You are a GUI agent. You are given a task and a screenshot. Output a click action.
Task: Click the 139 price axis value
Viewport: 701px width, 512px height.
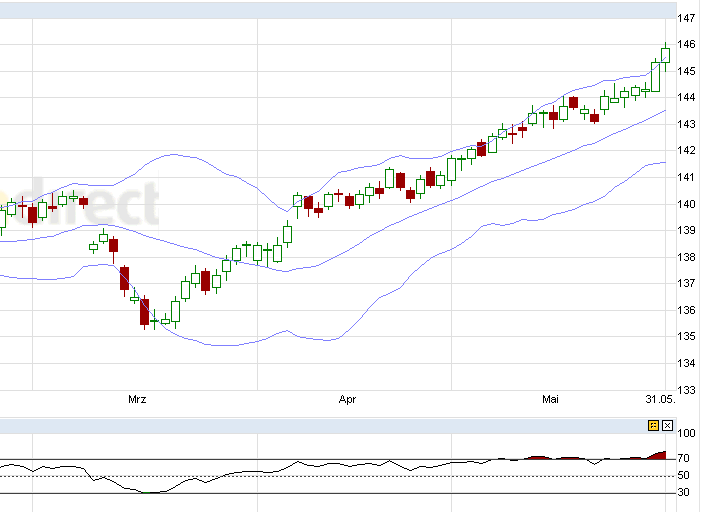pos(686,230)
